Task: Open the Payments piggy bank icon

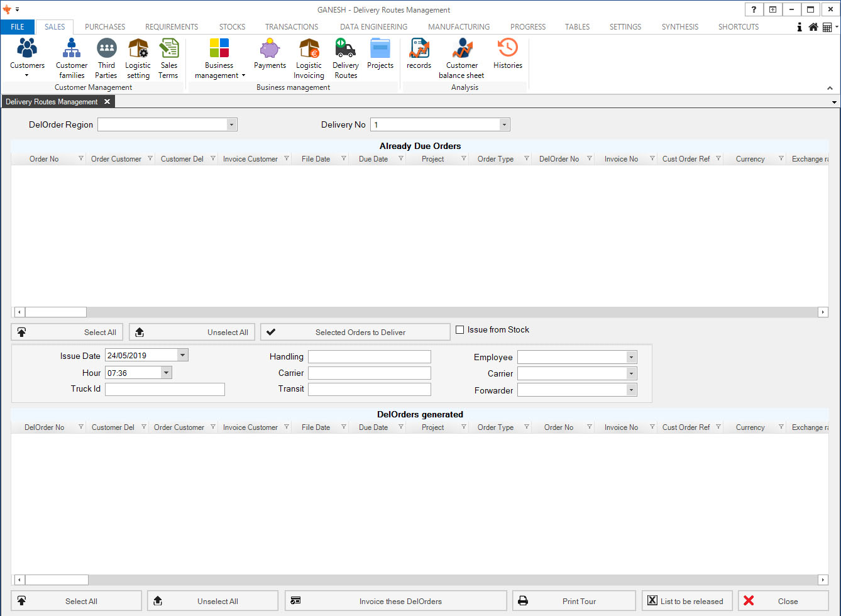Action: [270, 55]
